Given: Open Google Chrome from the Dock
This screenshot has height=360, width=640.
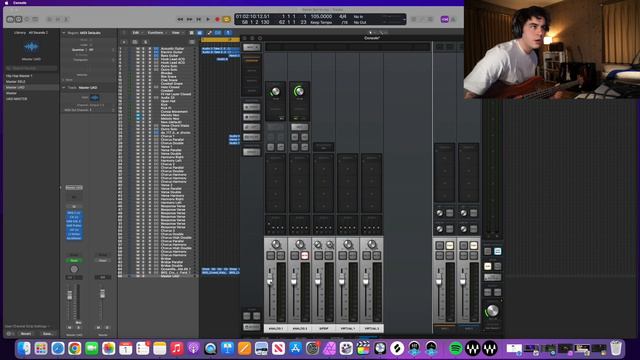Looking at the screenshot, I should click(x=74, y=348).
